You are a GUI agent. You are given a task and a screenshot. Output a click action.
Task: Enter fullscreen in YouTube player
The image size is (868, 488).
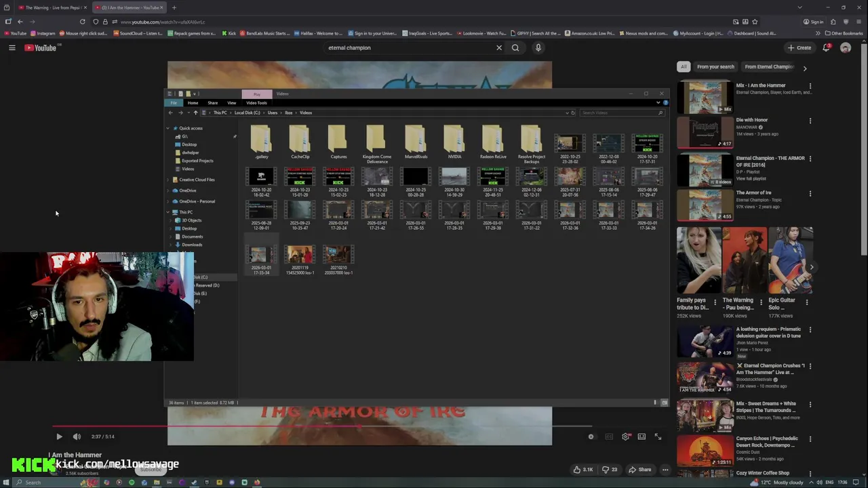658,437
